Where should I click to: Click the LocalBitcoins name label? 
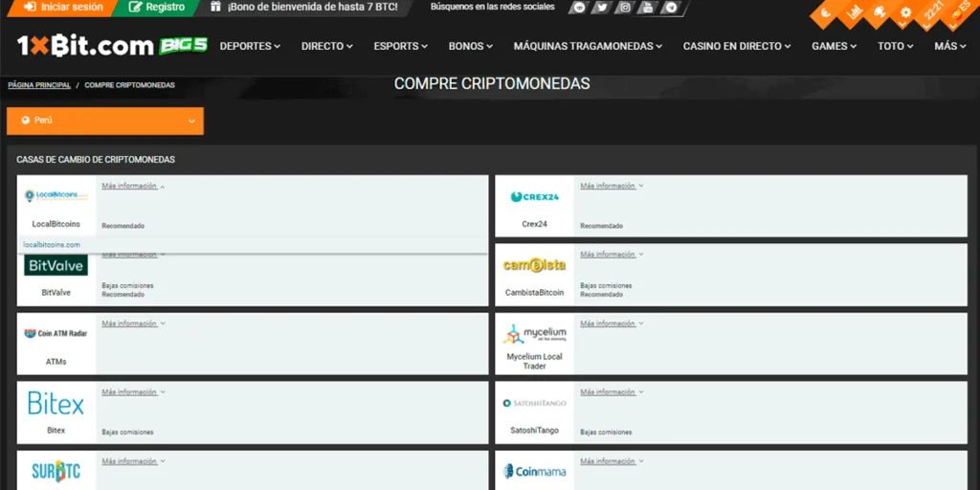click(56, 224)
